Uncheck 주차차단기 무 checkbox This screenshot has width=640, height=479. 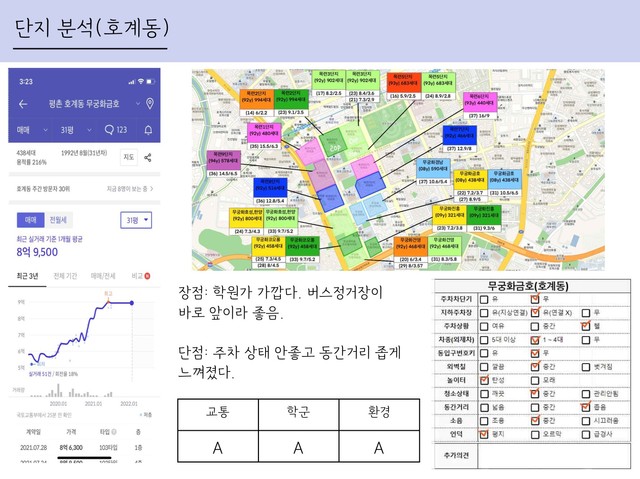point(535,299)
